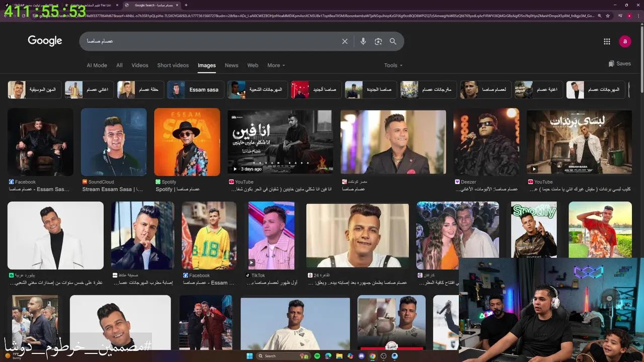Select the صاصا الجديدة filter chip
Screen dimensions: 644x362
click(x=371, y=89)
